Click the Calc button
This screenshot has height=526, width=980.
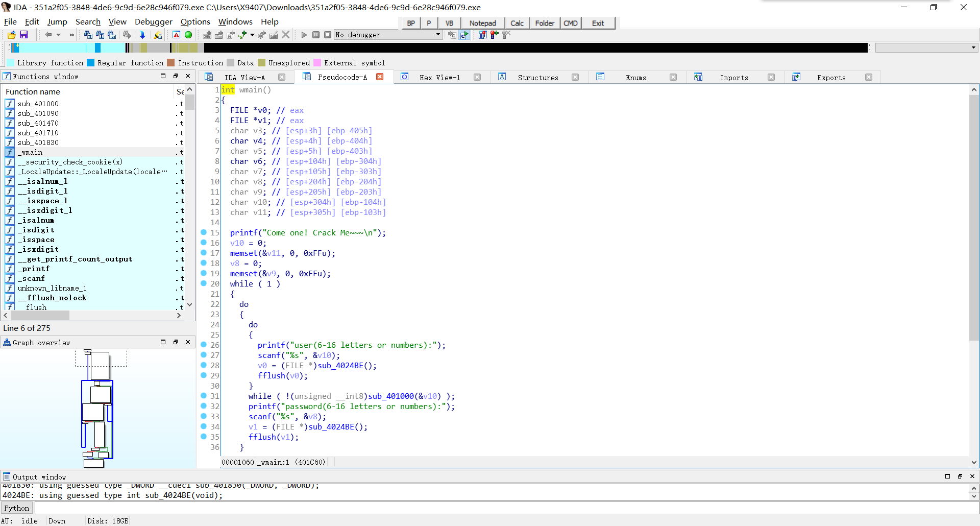pos(517,23)
